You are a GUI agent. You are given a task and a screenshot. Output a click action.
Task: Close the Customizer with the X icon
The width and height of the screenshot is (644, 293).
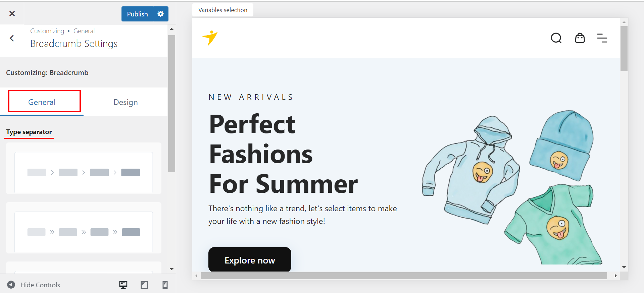12,14
